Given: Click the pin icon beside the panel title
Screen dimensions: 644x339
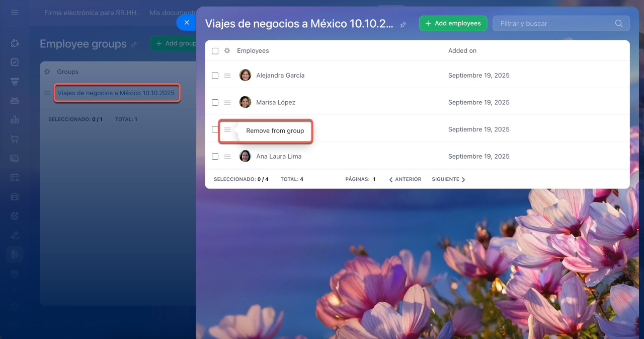Looking at the screenshot, I should click(x=403, y=25).
